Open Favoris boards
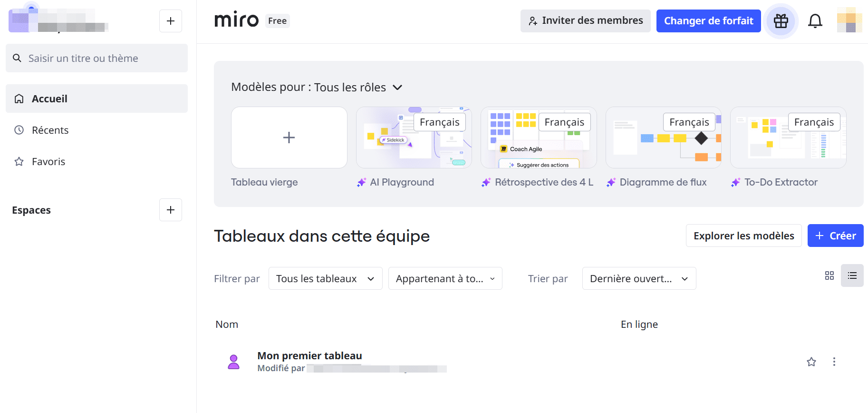Screen dimensions: 868x413 point(96,161)
